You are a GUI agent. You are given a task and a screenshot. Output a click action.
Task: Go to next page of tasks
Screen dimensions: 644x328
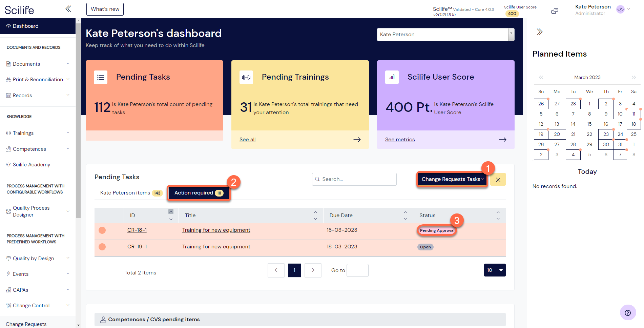pyautogui.click(x=313, y=270)
